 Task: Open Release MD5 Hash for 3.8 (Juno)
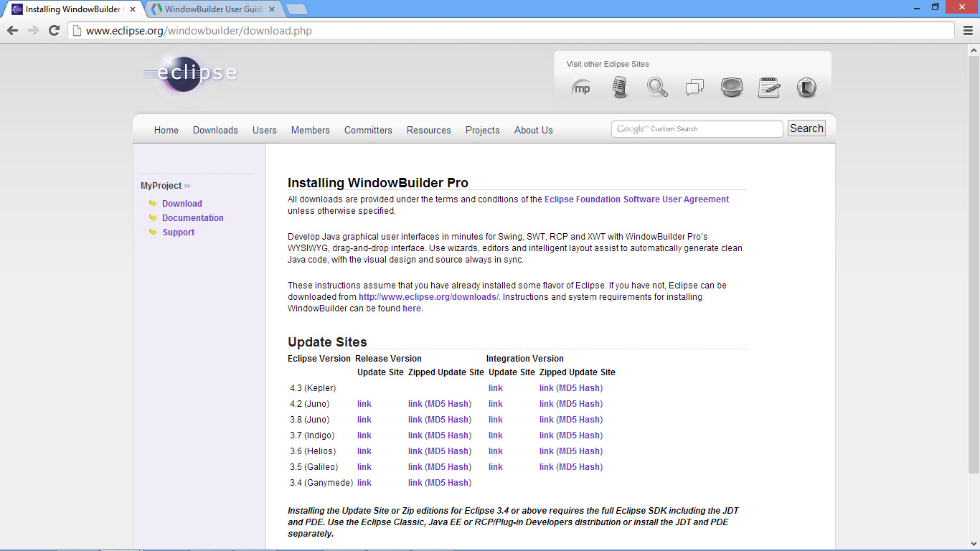click(448, 420)
